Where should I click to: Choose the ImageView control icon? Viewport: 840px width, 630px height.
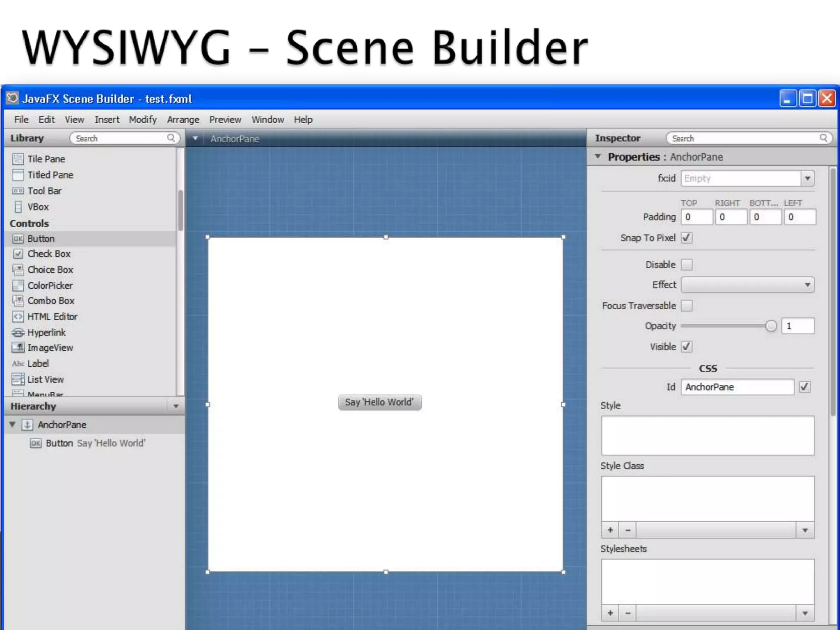[x=18, y=348]
